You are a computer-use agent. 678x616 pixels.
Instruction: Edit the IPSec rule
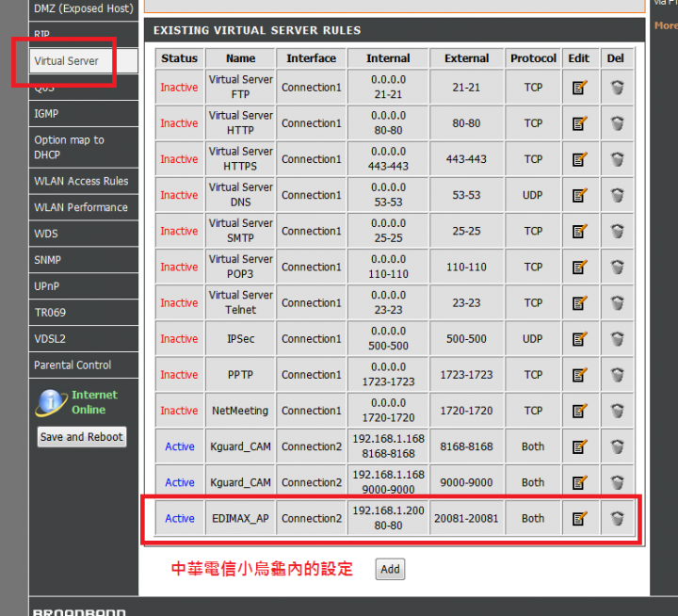pyautogui.click(x=579, y=339)
